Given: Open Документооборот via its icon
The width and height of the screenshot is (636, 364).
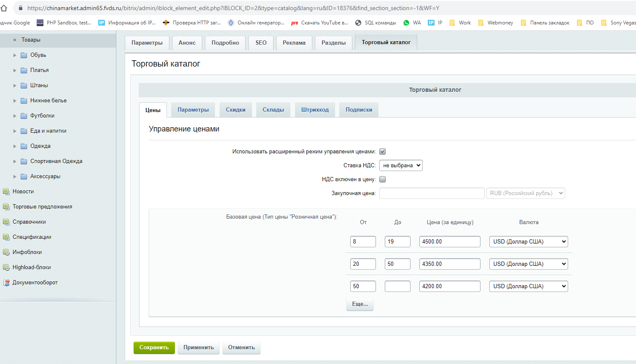Looking at the screenshot, I should (6, 283).
